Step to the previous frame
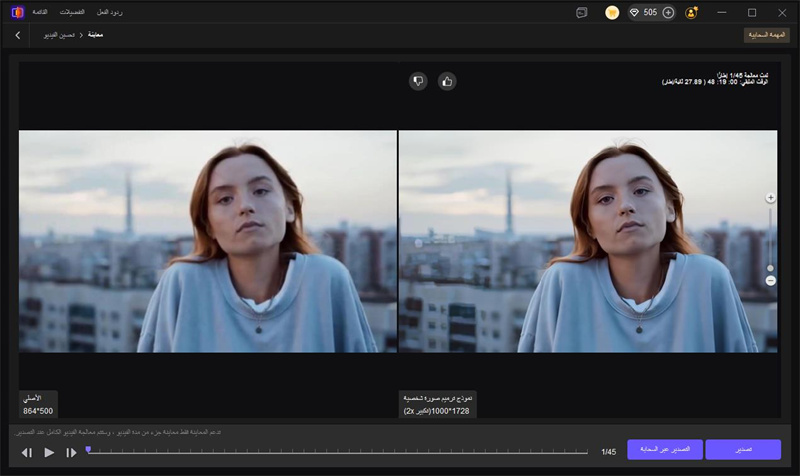 [27, 452]
